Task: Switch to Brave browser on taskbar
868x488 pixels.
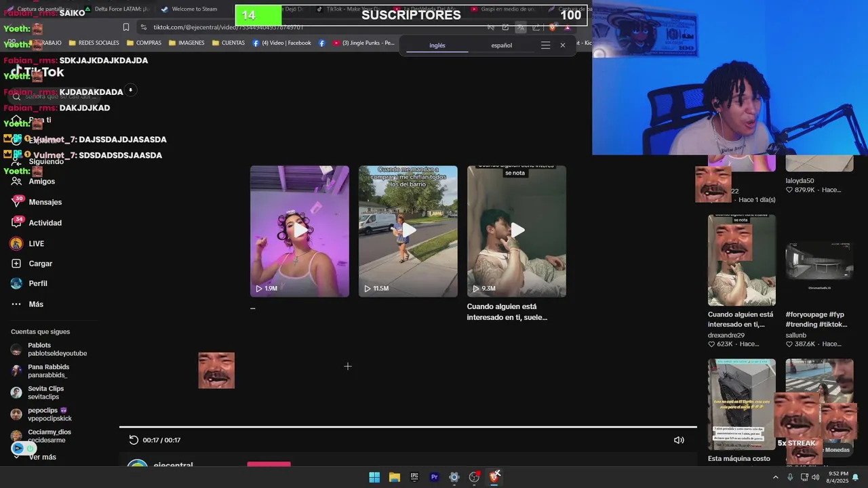Action: pos(494,477)
